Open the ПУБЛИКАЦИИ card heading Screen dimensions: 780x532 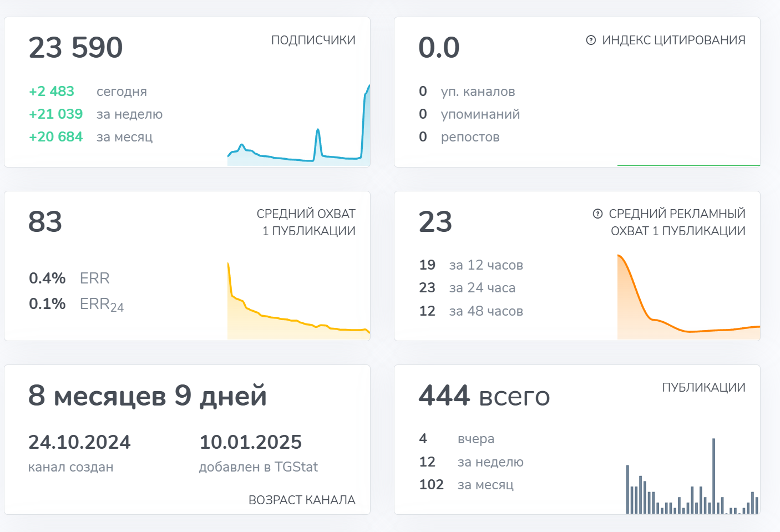point(703,387)
